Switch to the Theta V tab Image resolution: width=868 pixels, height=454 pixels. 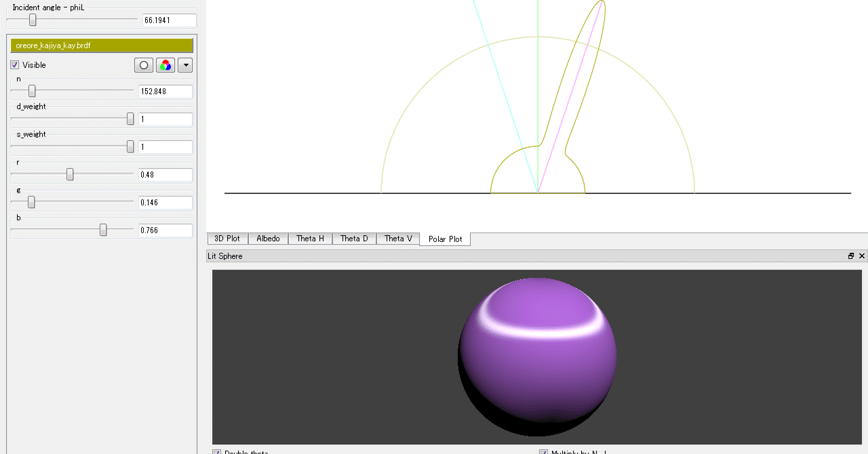point(397,239)
